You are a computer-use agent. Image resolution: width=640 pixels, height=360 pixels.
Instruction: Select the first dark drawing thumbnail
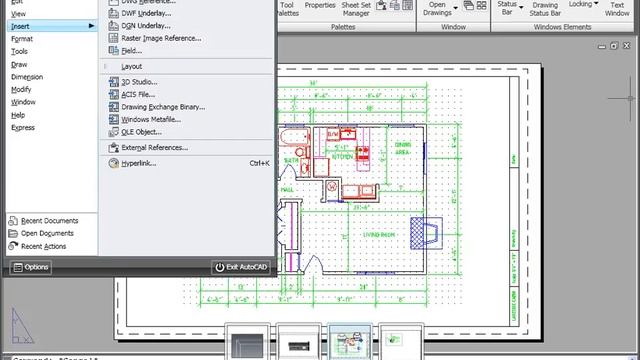click(247, 342)
